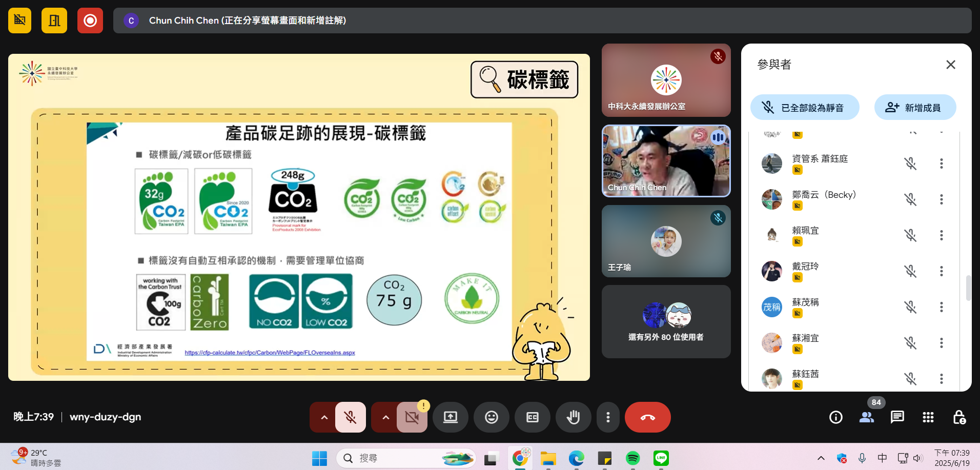Toggle the microphone mute button
This screenshot has height=470, width=980.
coord(351,417)
